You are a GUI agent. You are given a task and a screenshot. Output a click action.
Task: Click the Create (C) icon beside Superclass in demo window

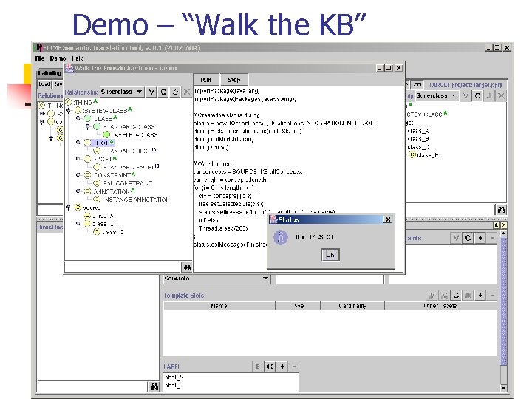(x=163, y=92)
